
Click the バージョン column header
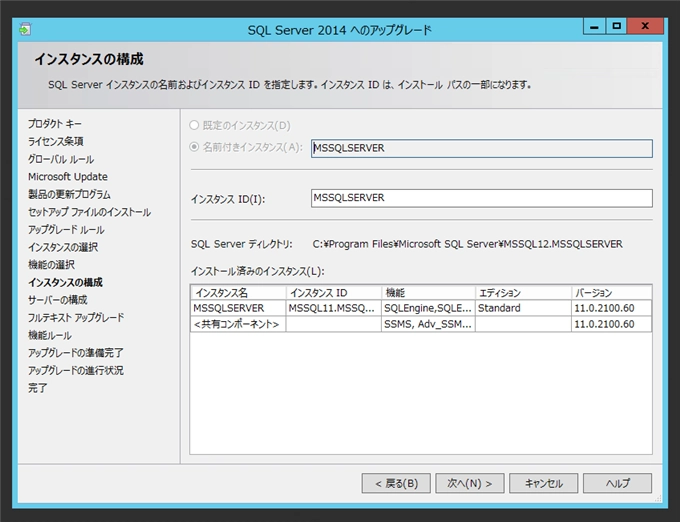(x=611, y=293)
